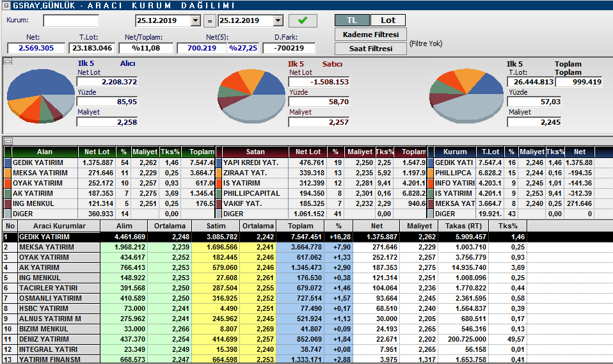Sort bottom table by Toplam header

(x=300, y=226)
